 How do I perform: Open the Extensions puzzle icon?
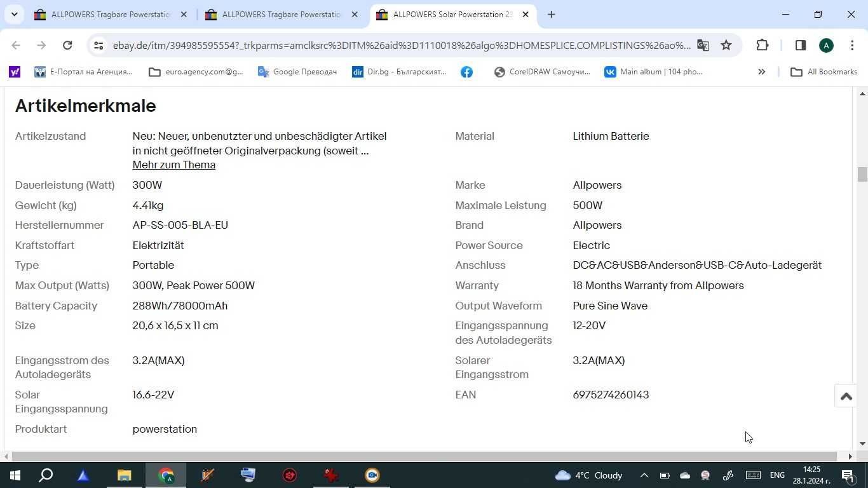pos(763,45)
